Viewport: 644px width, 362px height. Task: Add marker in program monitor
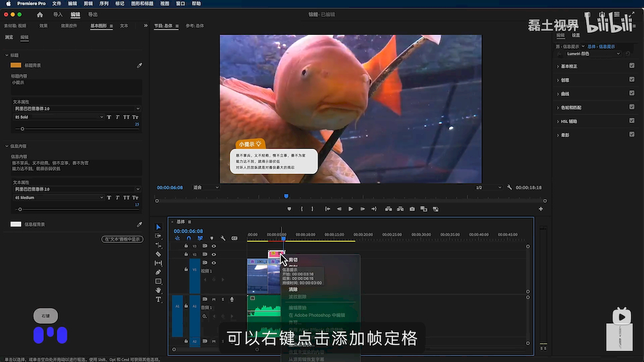pyautogui.click(x=289, y=209)
